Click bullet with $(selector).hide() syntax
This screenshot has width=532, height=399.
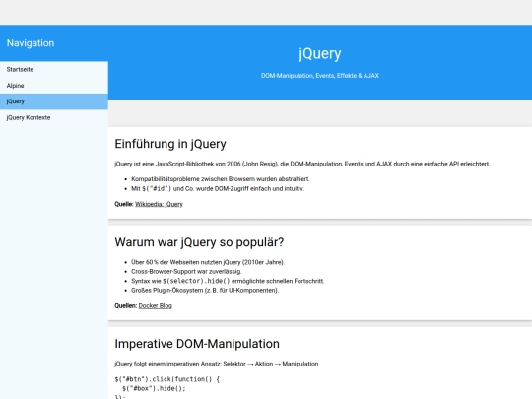click(228, 281)
